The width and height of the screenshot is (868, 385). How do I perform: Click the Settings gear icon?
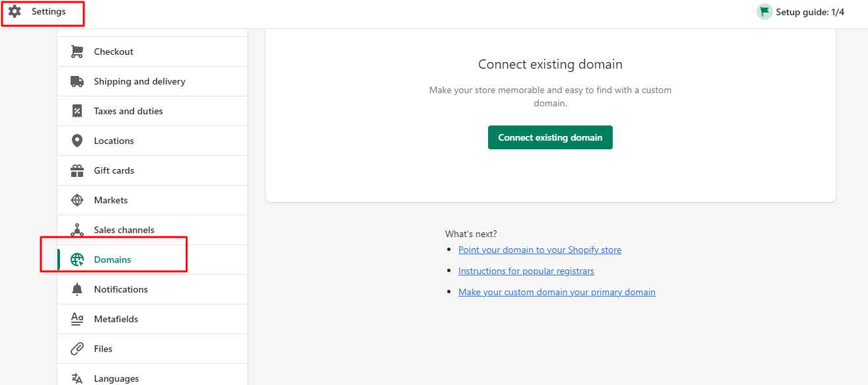[15, 11]
